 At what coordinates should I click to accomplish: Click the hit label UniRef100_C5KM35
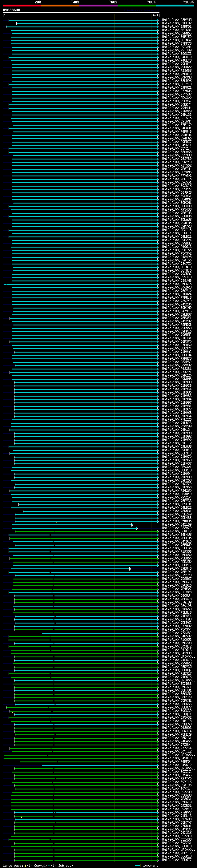176,521
